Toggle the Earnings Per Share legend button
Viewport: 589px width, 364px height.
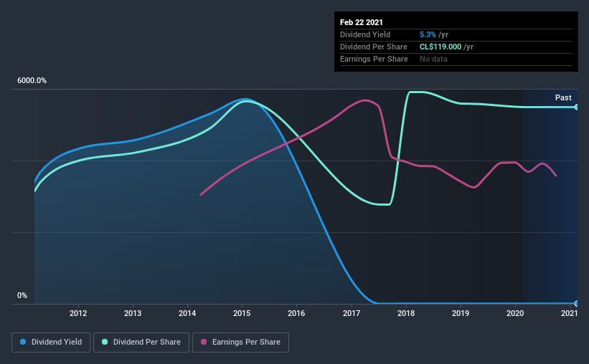point(241,343)
